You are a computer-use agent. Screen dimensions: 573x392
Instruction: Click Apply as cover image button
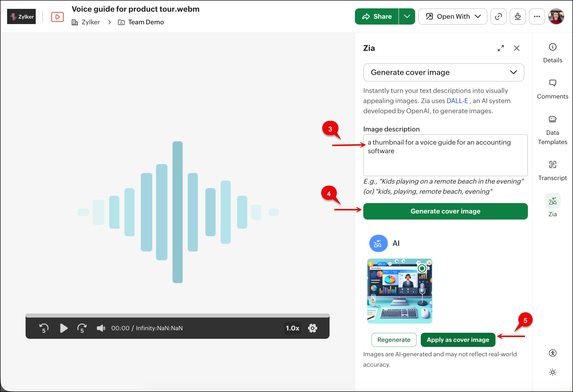(x=458, y=340)
